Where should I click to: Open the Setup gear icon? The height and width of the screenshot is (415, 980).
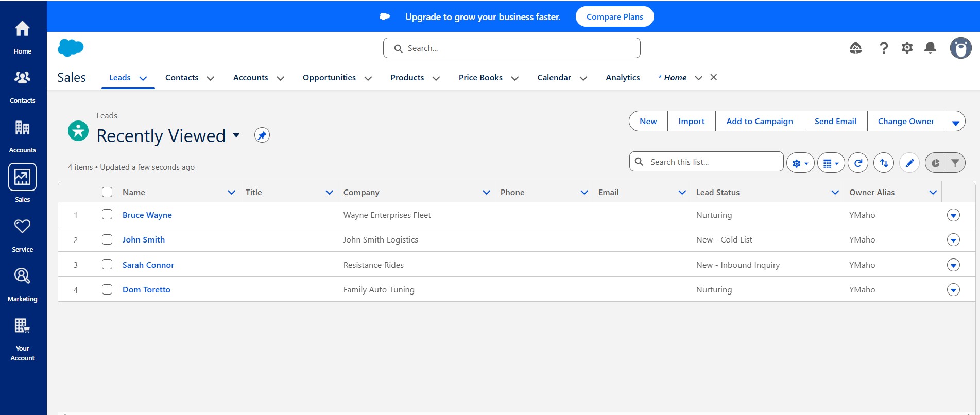click(907, 48)
